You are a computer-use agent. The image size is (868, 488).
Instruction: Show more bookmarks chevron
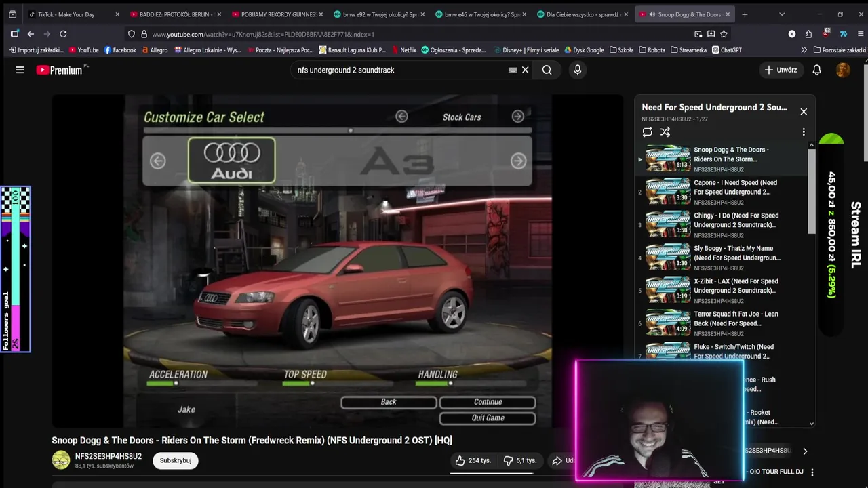click(804, 50)
